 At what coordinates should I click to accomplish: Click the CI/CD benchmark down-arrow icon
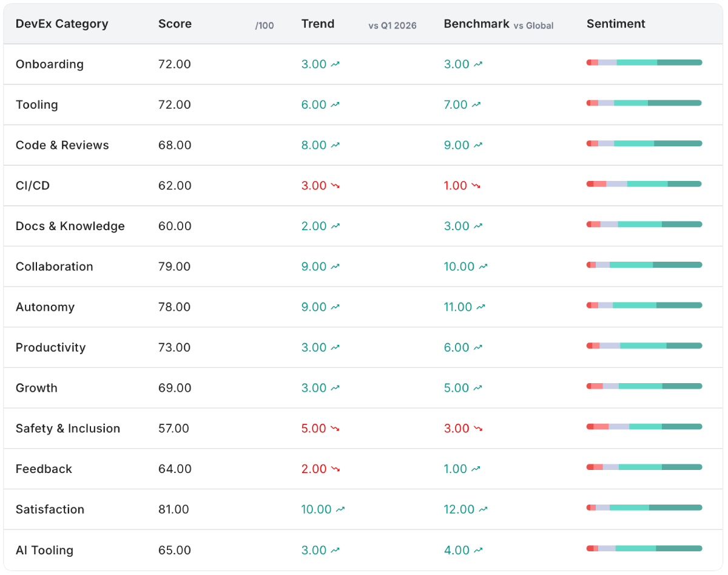click(x=476, y=185)
